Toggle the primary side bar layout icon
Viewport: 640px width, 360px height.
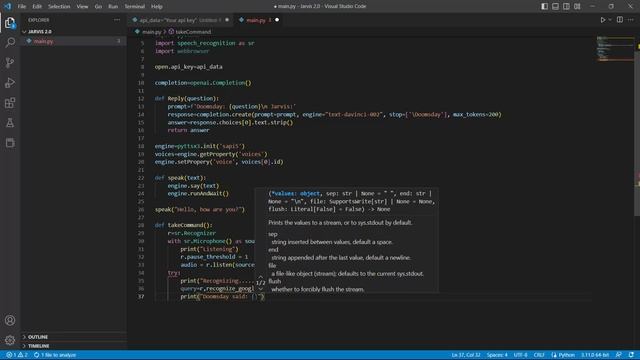pyautogui.click(x=544, y=6)
